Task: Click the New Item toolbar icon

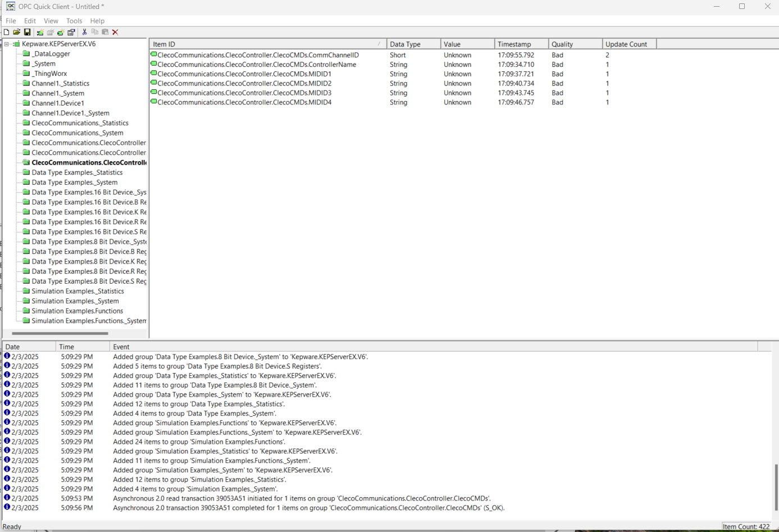Action: pyautogui.click(x=60, y=32)
